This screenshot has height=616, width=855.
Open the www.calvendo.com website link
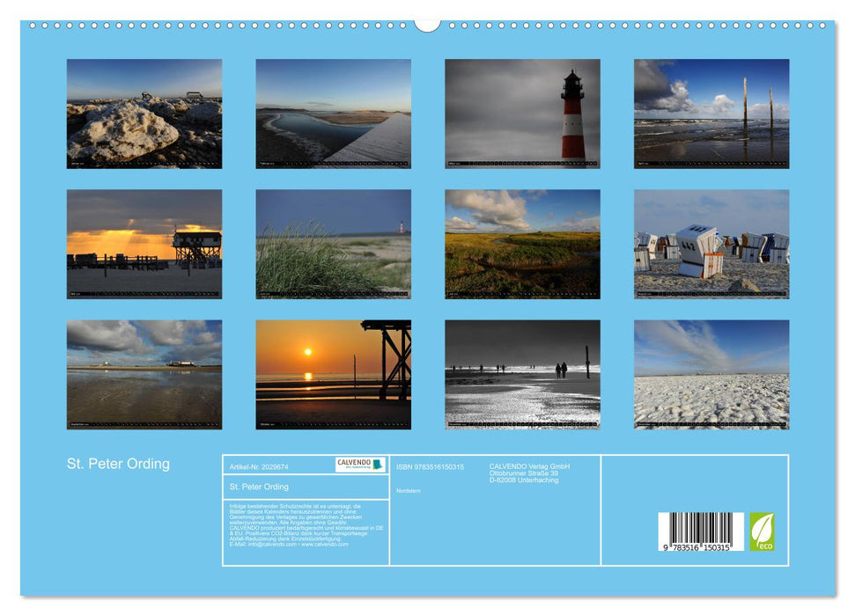(x=323, y=546)
